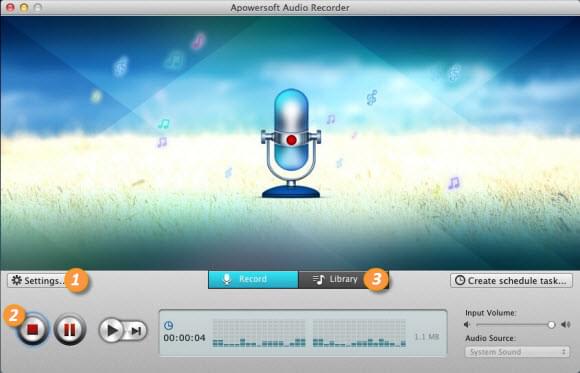Play the recorded audio
This screenshot has height=373, width=580.
pyautogui.click(x=112, y=330)
